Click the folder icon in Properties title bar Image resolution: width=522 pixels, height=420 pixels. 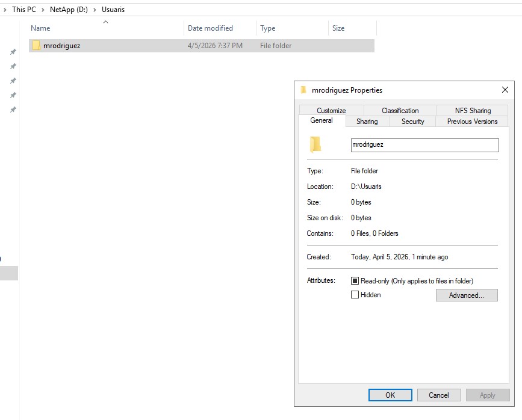[x=303, y=90]
